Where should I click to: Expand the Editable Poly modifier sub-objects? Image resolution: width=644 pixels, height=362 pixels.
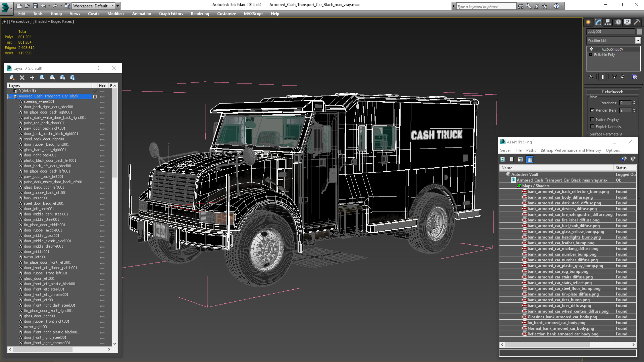[x=591, y=55]
